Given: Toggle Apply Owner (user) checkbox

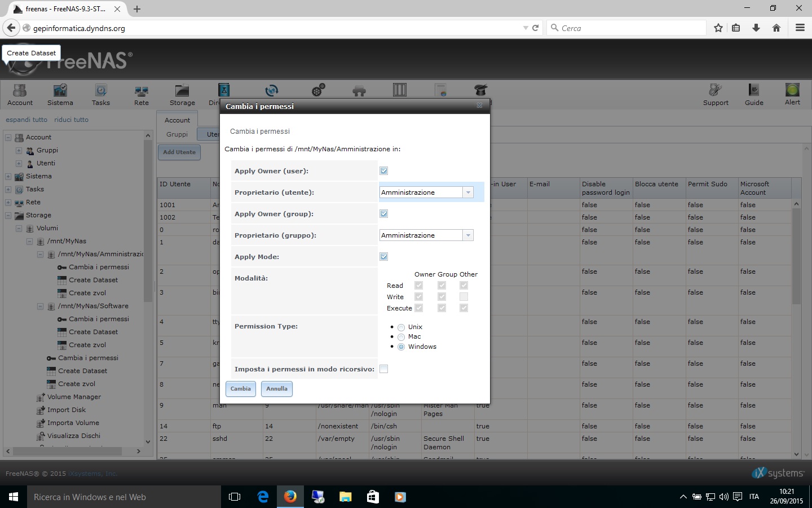Looking at the screenshot, I should [383, 171].
